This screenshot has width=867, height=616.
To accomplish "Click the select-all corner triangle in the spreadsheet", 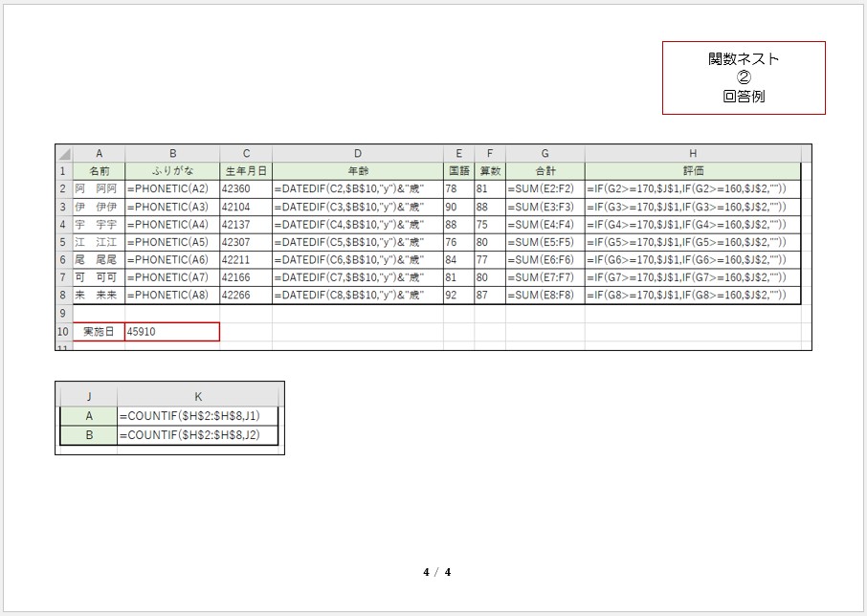I will coord(64,154).
